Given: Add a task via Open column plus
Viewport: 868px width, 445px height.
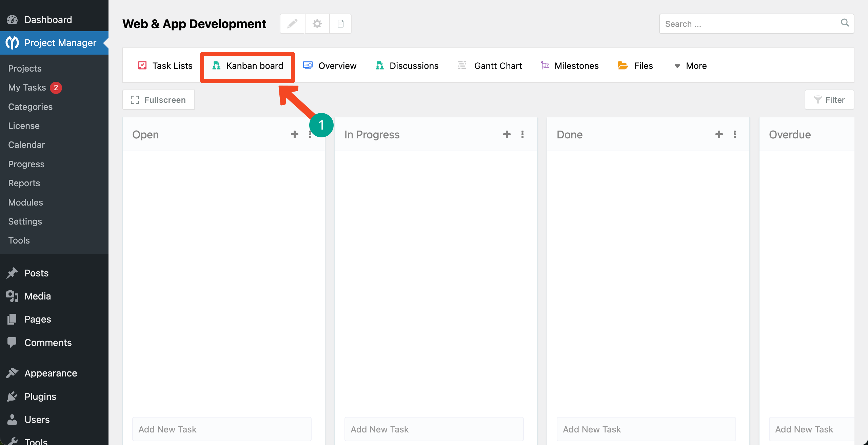Looking at the screenshot, I should tap(294, 134).
